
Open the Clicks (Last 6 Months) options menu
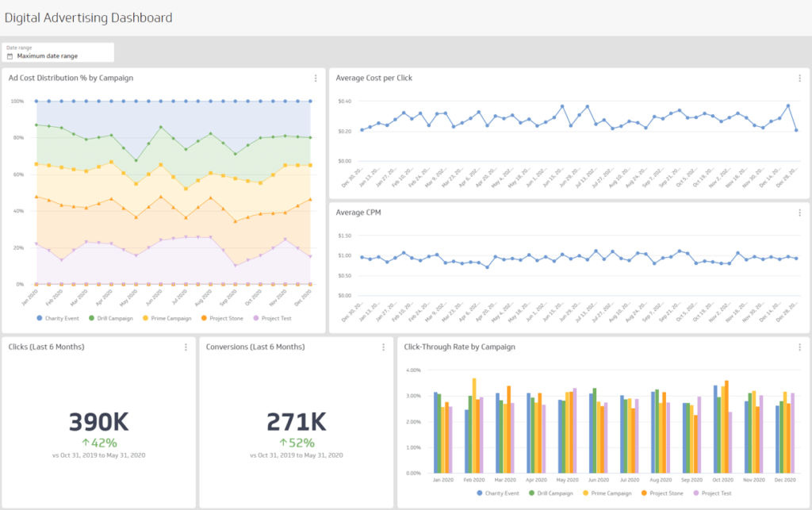186,347
